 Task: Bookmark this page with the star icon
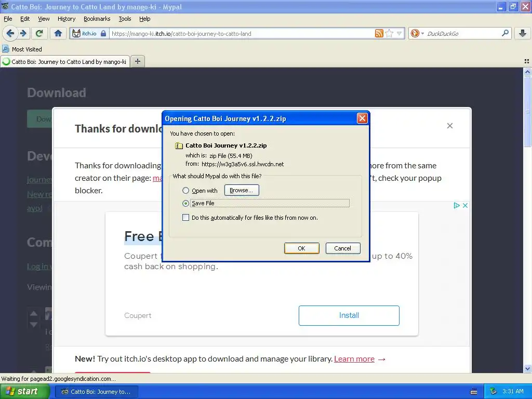point(389,33)
